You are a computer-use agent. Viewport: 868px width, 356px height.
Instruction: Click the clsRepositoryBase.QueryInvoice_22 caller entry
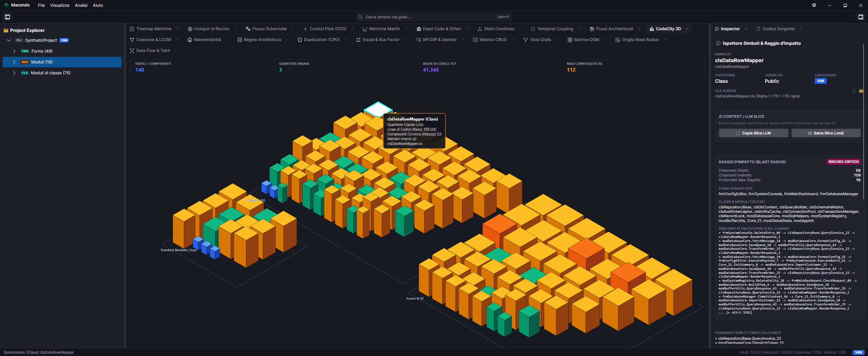[749, 338]
